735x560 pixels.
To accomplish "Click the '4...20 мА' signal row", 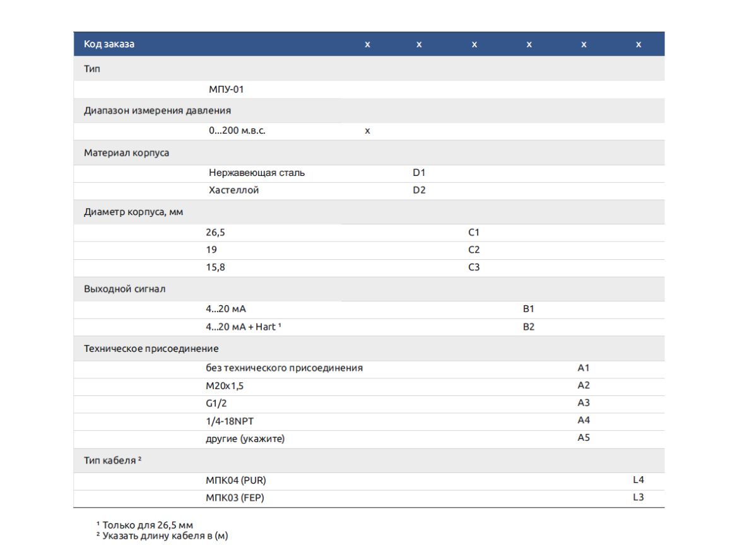I will [225, 309].
